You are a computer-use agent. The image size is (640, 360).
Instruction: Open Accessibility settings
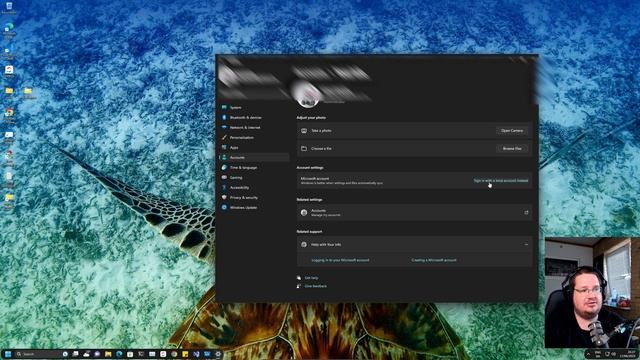(x=254, y=187)
